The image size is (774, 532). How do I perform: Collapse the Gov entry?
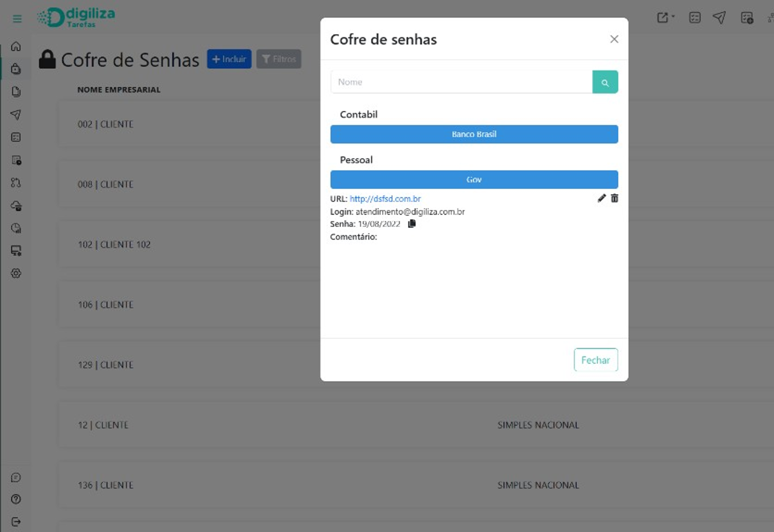click(x=474, y=179)
